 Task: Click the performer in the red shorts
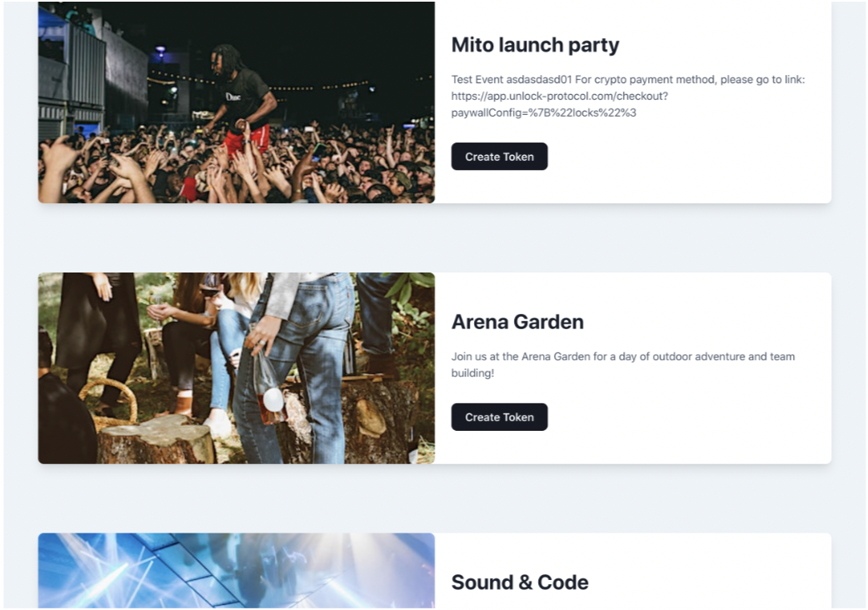(x=243, y=100)
